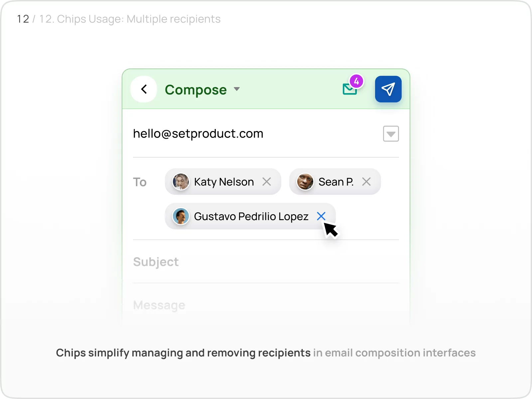Click Katy Nelson's avatar photo
This screenshot has width=532, height=399.
click(181, 182)
